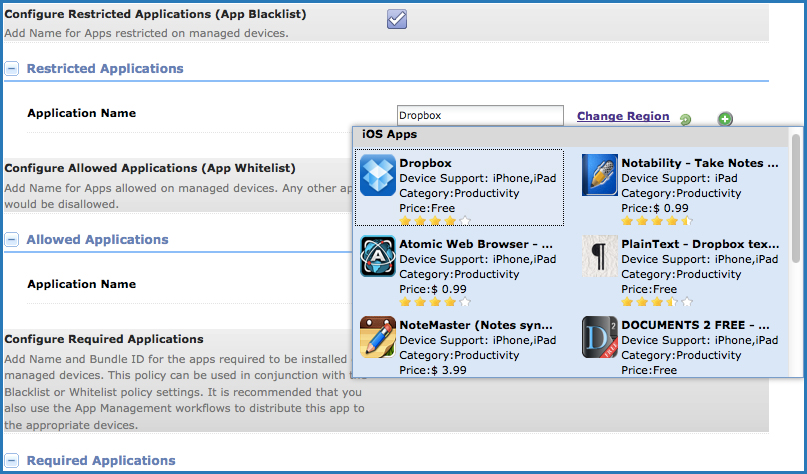Select the Dropbox app icon
The width and height of the screenshot is (807, 474).
(x=378, y=175)
